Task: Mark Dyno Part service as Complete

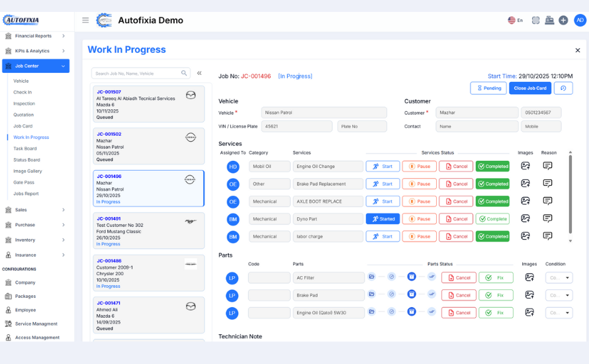Action: (x=493, y=218)
